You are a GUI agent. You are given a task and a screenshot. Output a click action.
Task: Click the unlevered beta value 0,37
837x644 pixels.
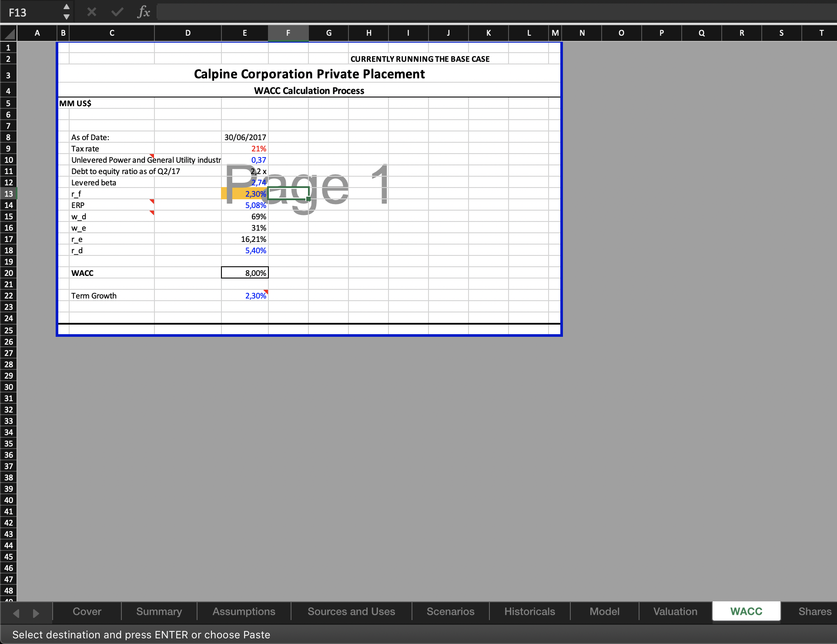click(x=245, y=160)
